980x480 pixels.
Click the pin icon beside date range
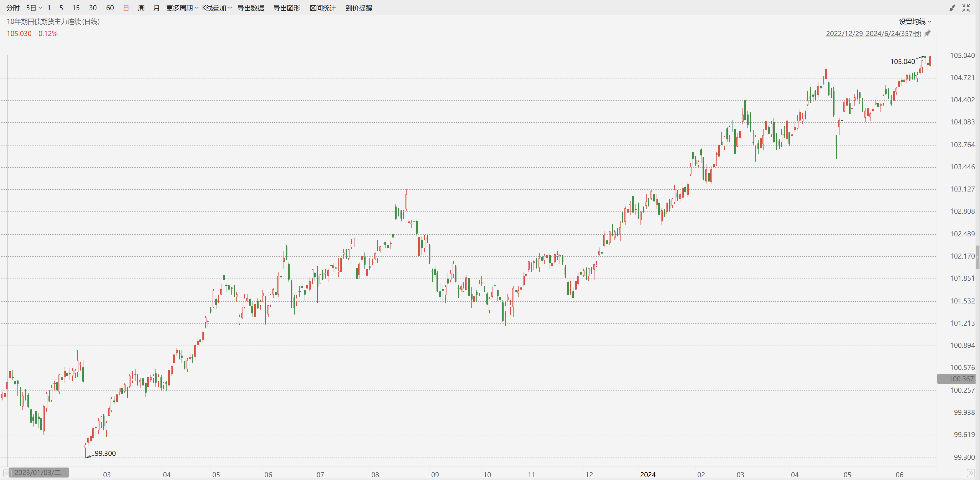[x=928, y=34]
